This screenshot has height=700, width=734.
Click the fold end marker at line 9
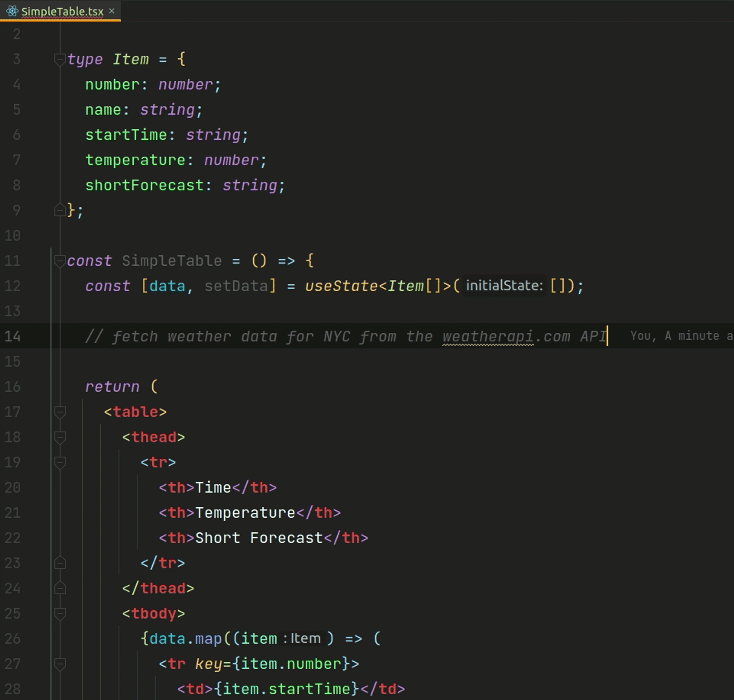[x=60, y=210]
